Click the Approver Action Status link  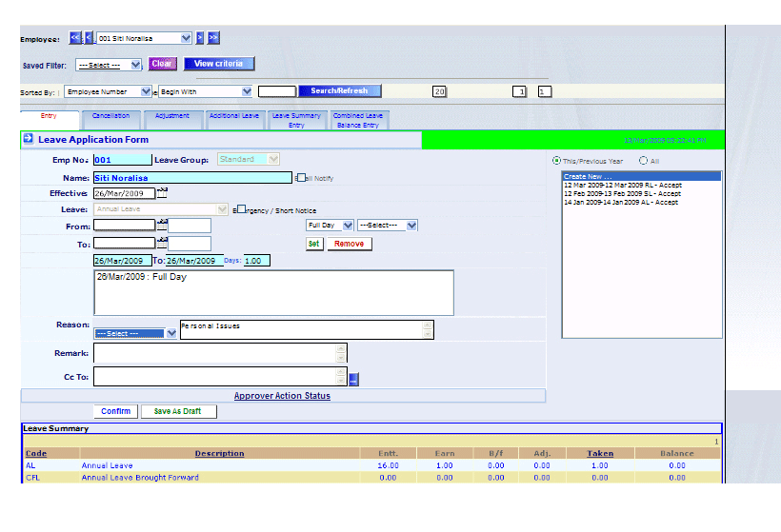point(282,396)
